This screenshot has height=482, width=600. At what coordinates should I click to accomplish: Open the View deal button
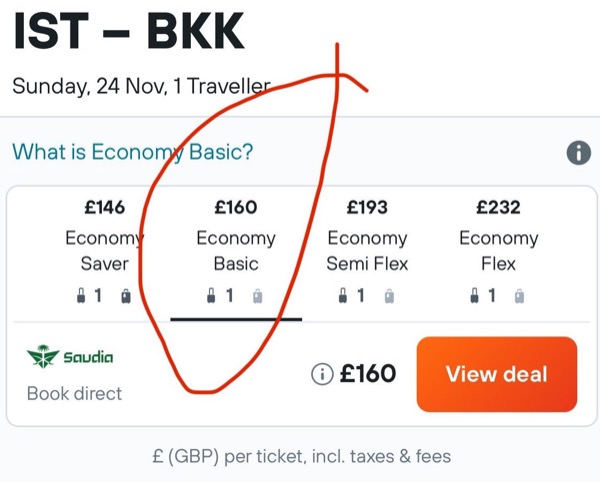click(497, 374)
